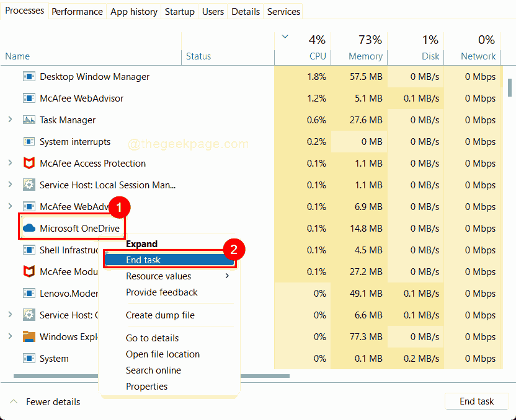
Task: Select the McAfee WebAdvisor process icon
Action: coord(29,98)
